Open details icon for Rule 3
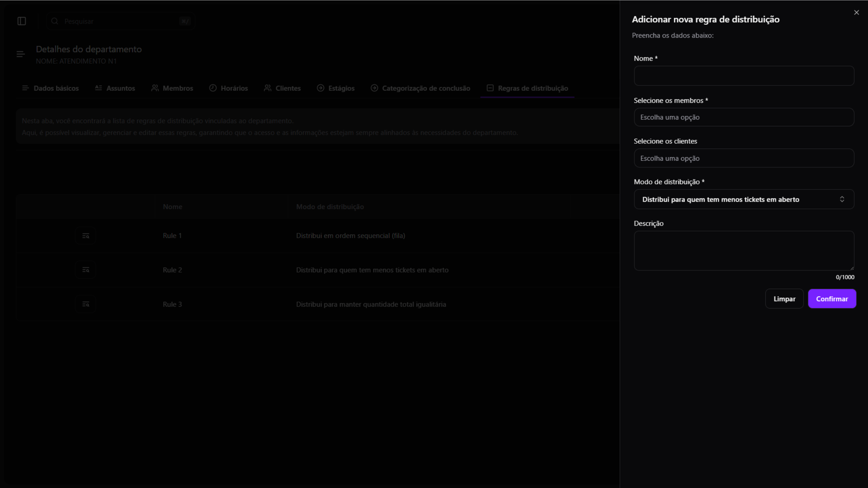The width and height of the screenshot is (868, 488). pos(86,304)
